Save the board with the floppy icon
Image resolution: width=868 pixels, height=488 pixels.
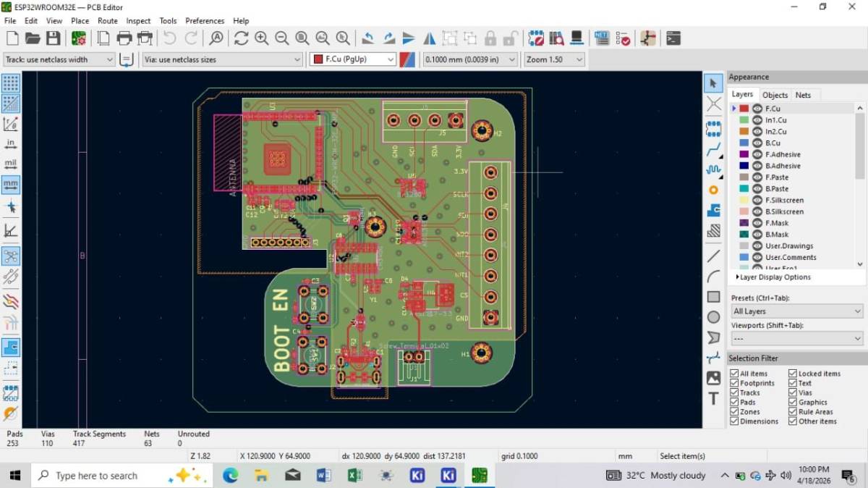pos(53,38)
